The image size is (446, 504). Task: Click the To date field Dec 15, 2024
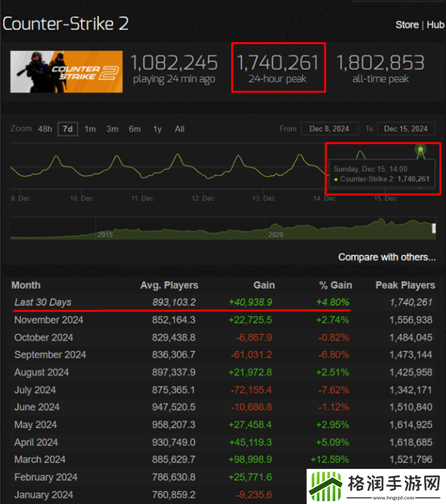(x=406, y=129)
